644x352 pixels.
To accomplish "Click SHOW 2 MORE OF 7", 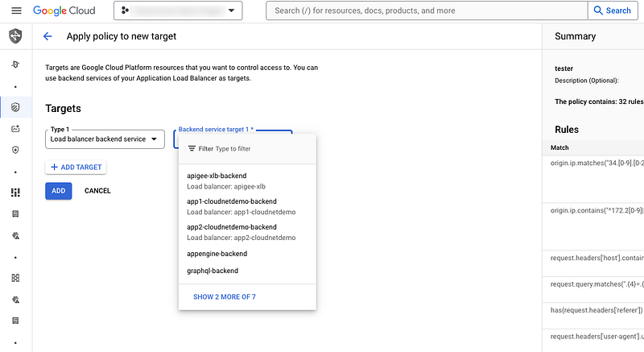I will [225, 297].
